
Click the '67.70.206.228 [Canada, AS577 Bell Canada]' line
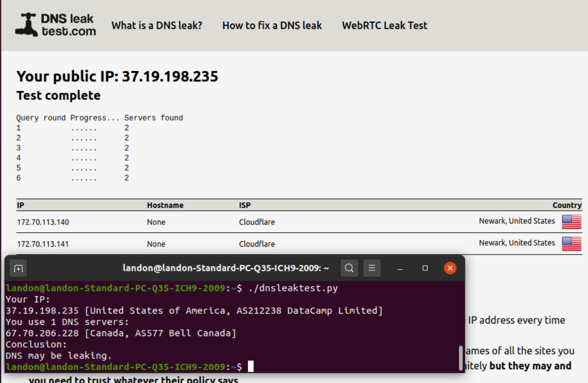point(121,333)
